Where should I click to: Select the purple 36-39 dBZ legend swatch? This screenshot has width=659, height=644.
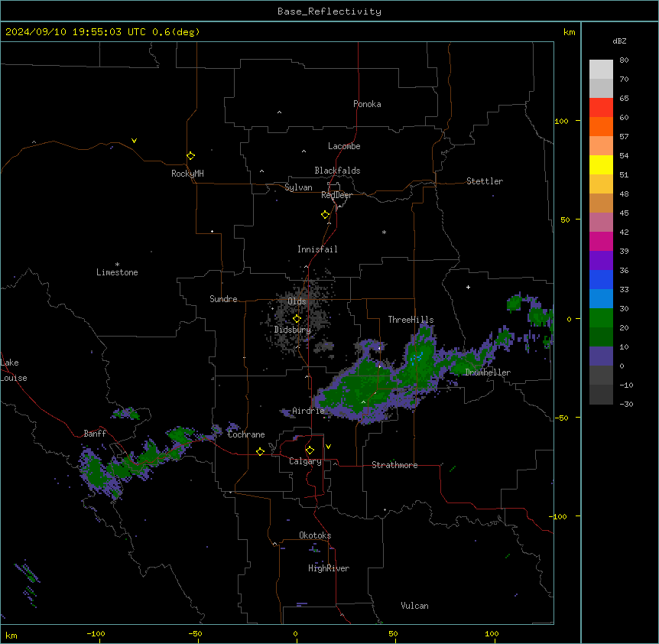click(601, 261)
